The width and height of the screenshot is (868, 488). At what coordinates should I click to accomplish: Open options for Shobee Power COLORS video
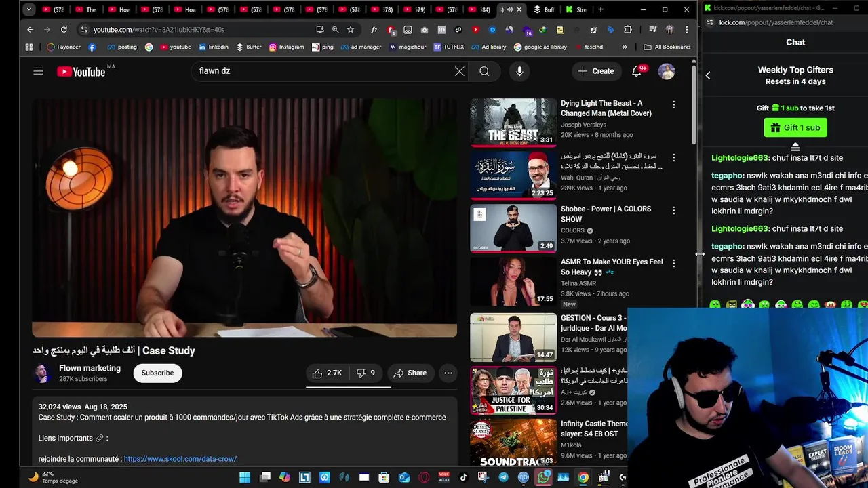pyautogui.click(x=673, y=211)
